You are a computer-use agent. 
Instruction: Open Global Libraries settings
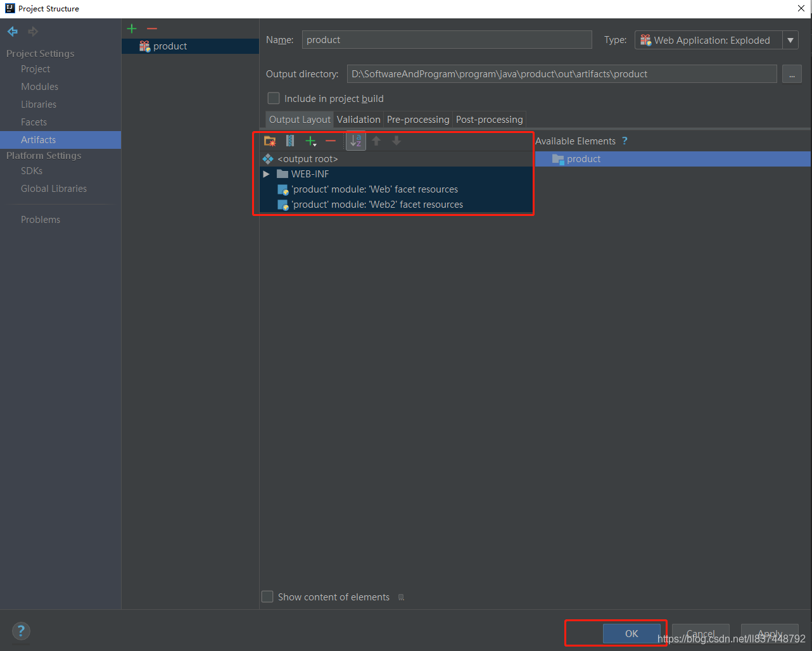tap(54, 189)
